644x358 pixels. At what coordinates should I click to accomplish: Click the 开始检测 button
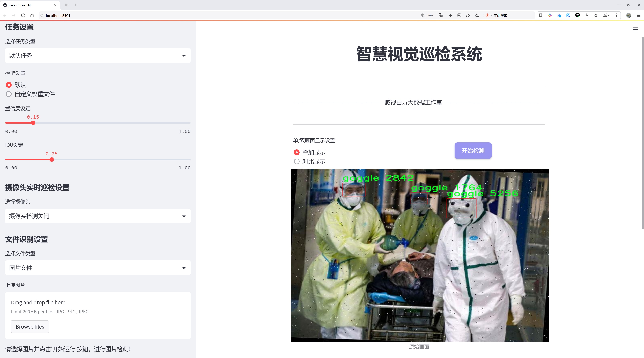tap(473, 150)
